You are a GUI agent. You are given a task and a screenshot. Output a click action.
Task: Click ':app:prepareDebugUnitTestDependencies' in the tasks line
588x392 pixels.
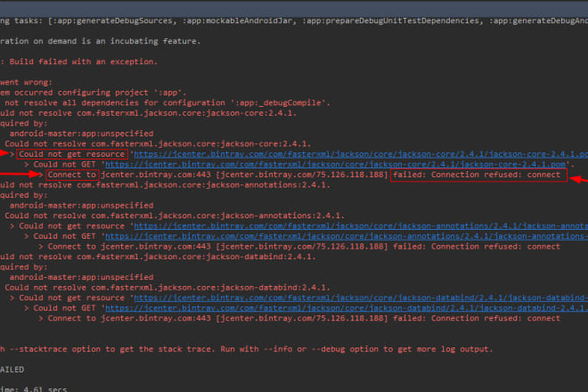pos(393,20)
